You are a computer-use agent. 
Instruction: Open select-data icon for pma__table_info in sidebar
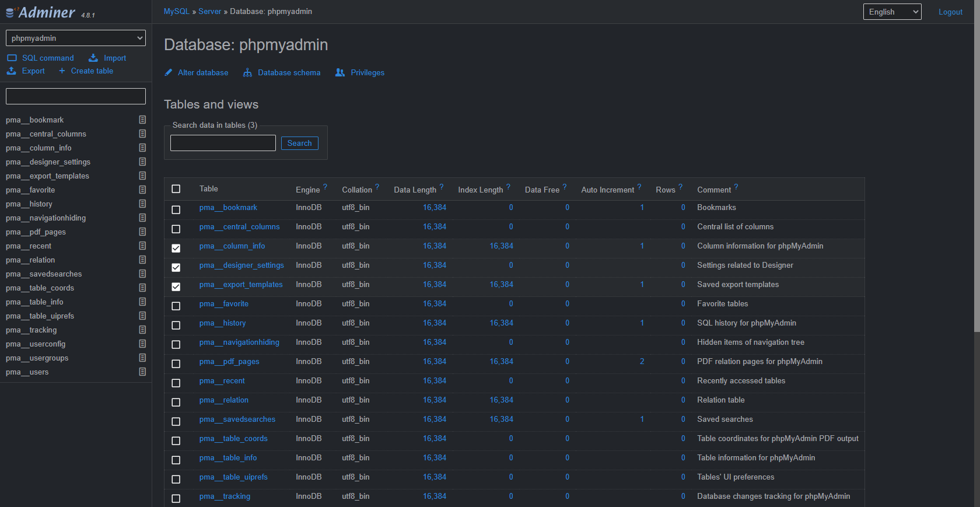tap(142, 302)
